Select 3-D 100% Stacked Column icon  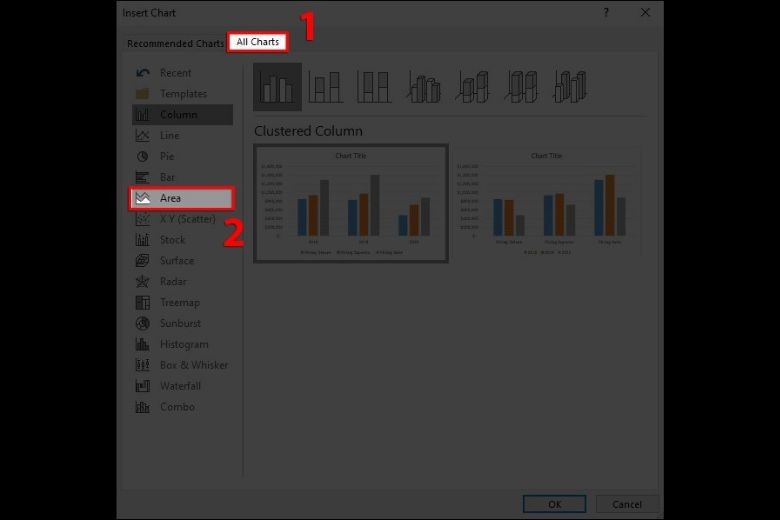[x=521, y=87]
